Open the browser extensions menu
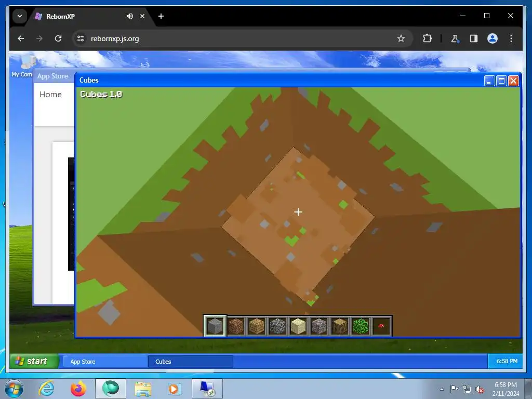 point(427,38)
